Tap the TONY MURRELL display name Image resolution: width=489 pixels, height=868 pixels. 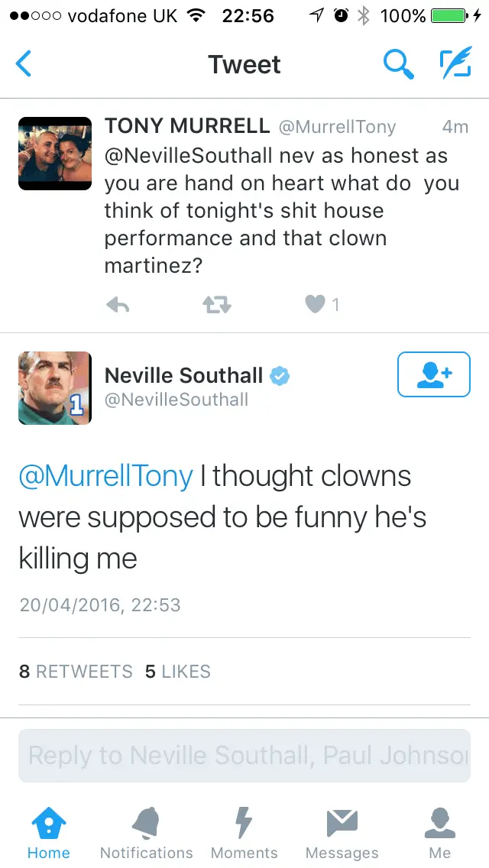pos(186,126)
